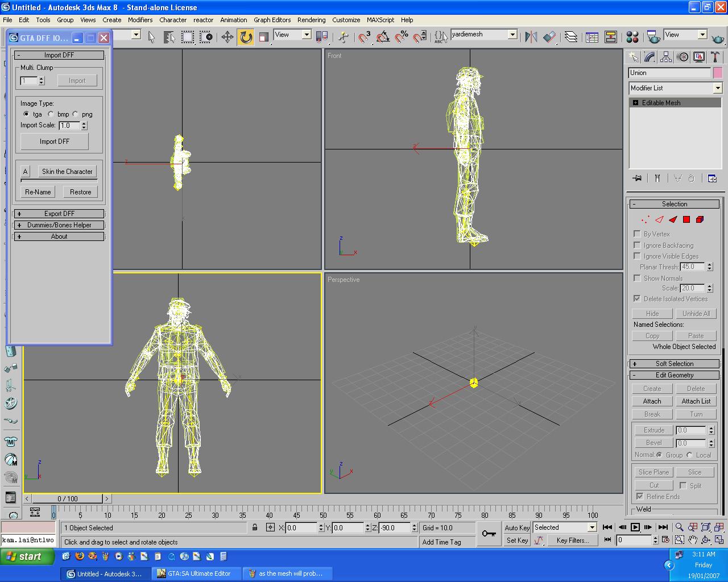
Task: Open the Hierarchy command panel tab
Action: (666, 57)
